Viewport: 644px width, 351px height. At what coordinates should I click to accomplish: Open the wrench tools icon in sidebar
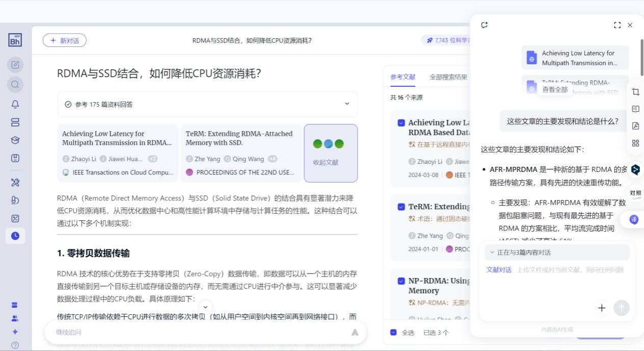click(x=15, y=183)
